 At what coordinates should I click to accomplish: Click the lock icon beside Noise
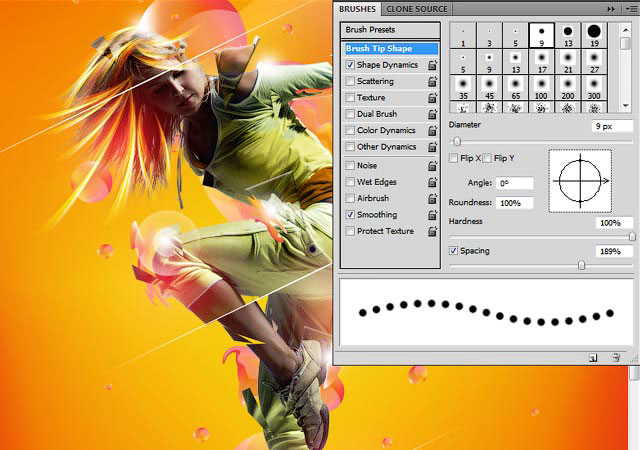point(433,165)
